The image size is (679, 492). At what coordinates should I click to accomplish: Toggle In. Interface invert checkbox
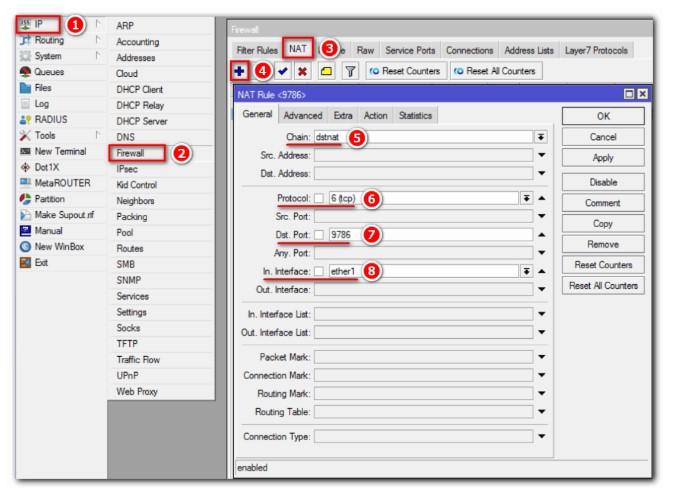319,272
